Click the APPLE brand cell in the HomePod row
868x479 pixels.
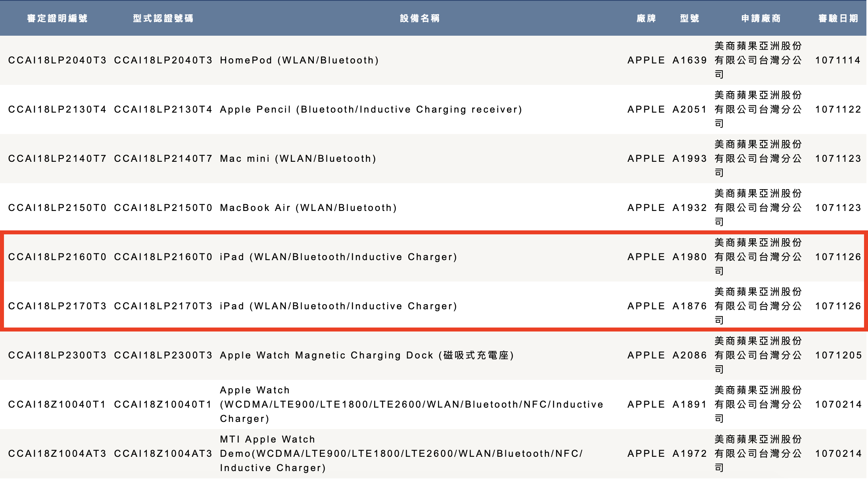[x=646, y=60]
